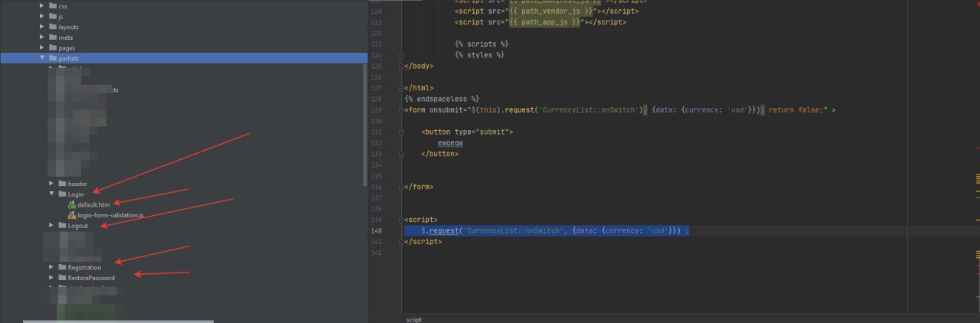This screenshot has height=323, width=980.
Task: Click '{% styles %}' on line 124
Action: [479, 55]
